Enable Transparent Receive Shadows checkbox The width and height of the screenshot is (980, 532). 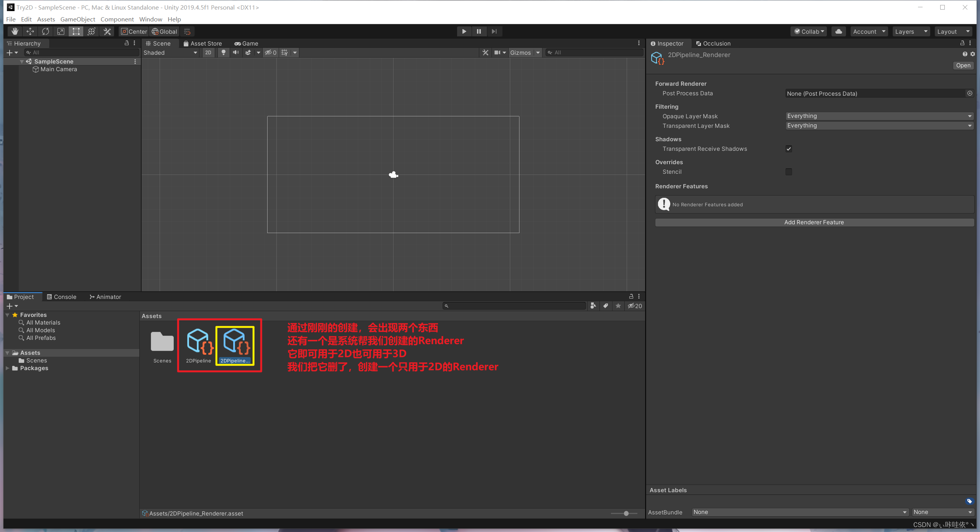click(x=789, y=149)
